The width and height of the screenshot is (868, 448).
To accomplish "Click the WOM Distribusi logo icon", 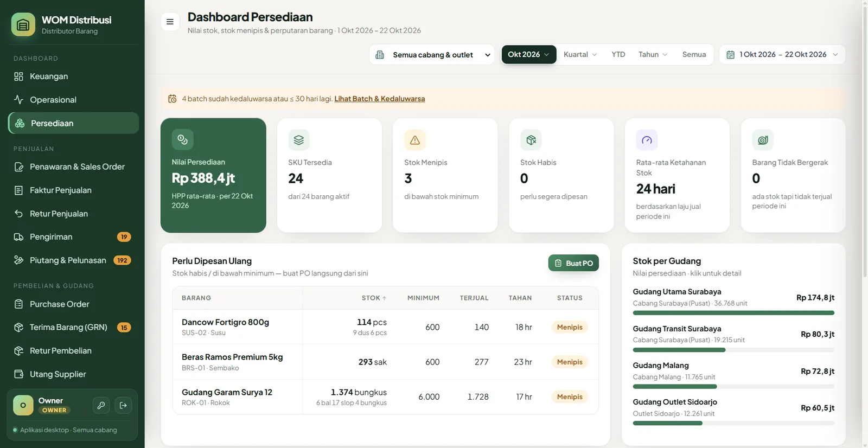I will click(23, 24).
